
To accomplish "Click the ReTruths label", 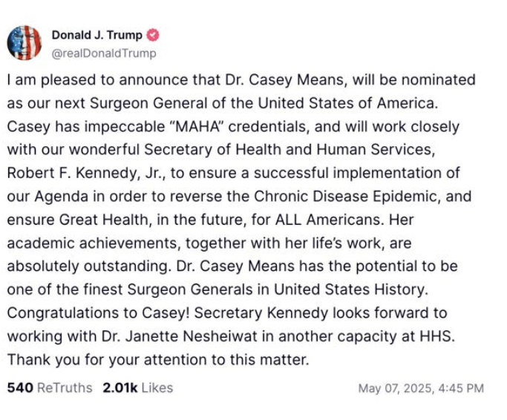I will 65,388.
